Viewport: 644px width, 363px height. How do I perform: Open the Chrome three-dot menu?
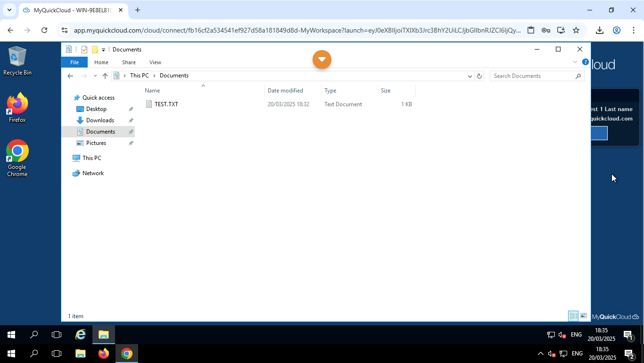633,30
